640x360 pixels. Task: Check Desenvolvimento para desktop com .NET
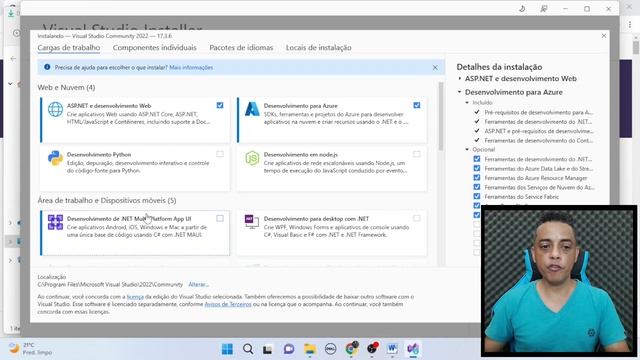point(417,218)
